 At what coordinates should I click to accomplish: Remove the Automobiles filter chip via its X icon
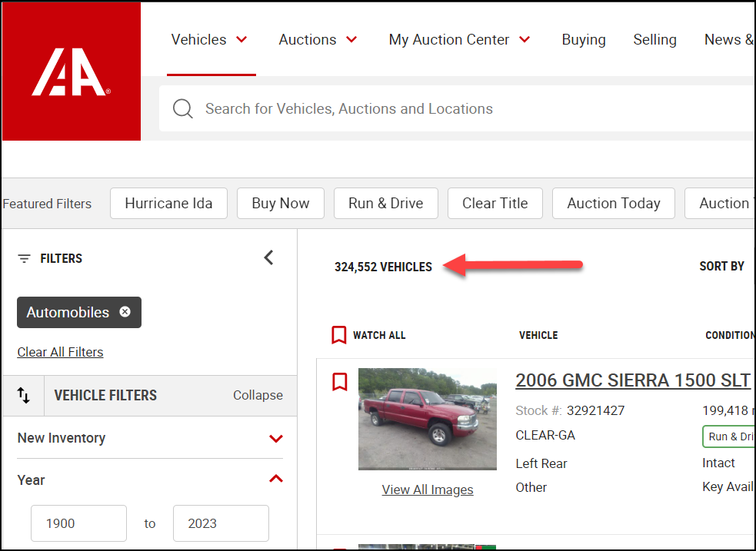pyautogui.click(x=125, y=312)
